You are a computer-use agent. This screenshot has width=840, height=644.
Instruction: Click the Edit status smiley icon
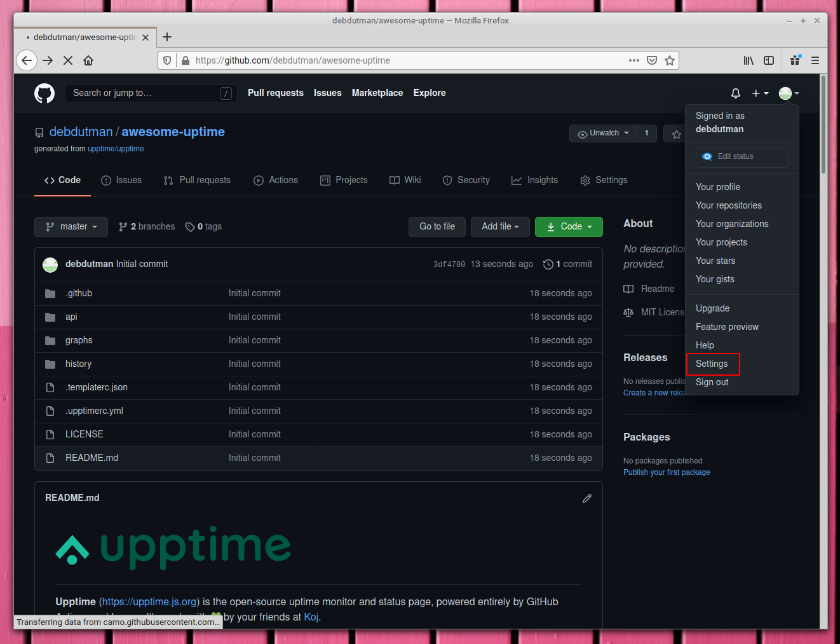[x=707, y=156]
